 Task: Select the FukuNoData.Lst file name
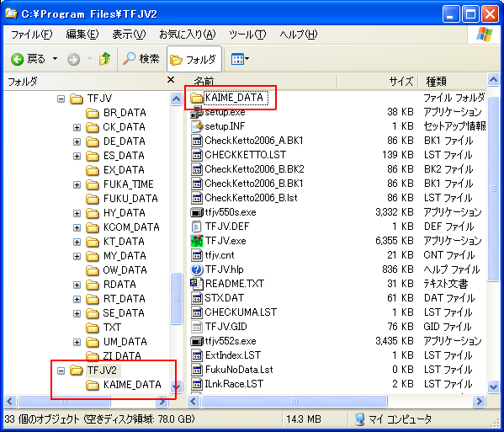point(239,370)
